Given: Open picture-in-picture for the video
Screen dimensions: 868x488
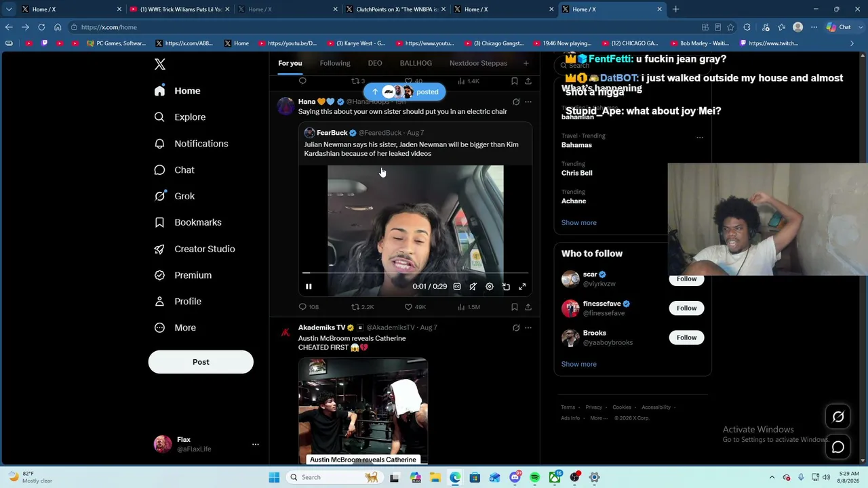Looking at the screenshot, I should (x=506, y=287).
